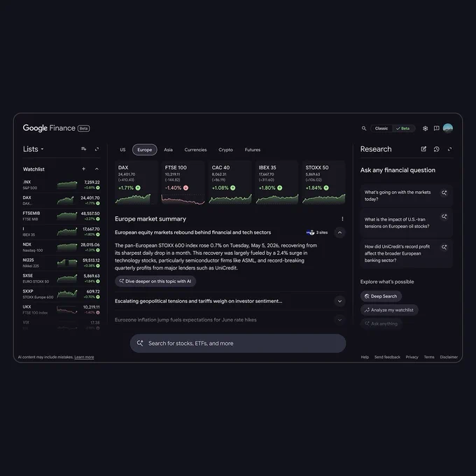Open settings gear icon

425,128
